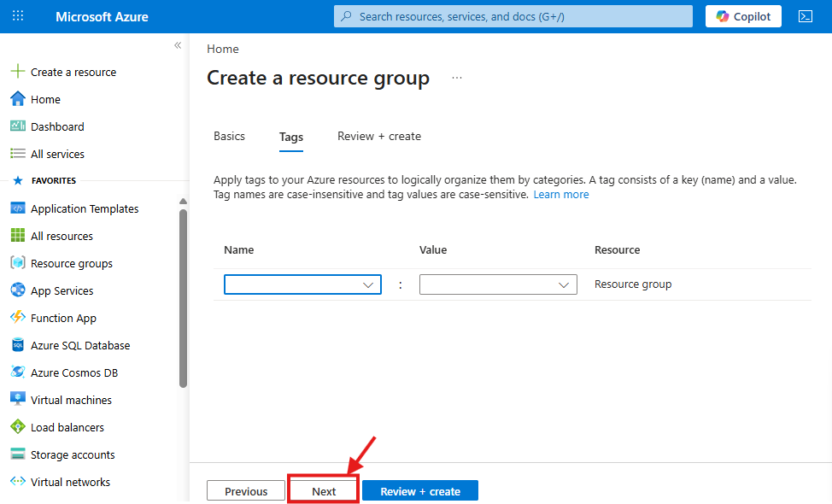Click the Azure Cosmos DB planet icon
The width and height of the screenshot is (832, 504).
pyautogui.click(x=17, y=372)
